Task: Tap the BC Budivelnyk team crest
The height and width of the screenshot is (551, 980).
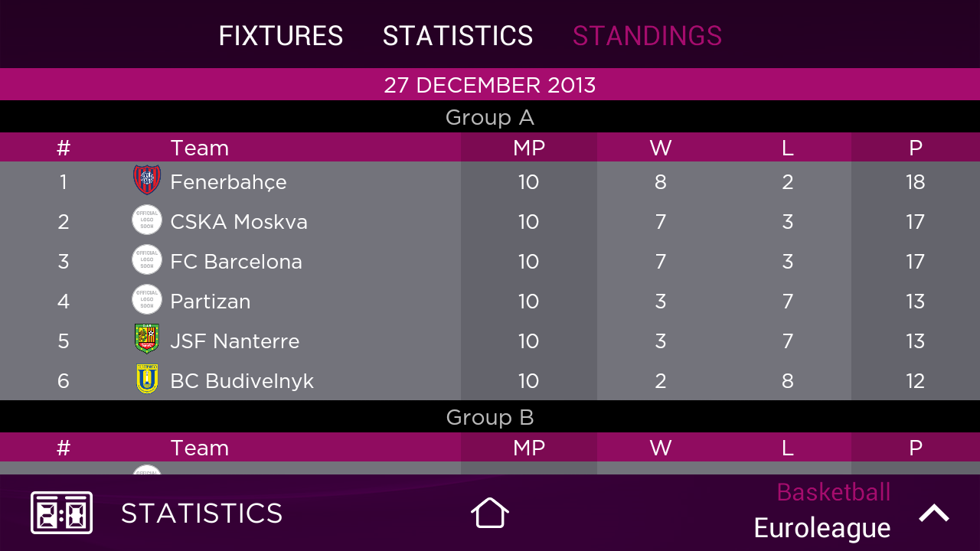Action: tap(147, 380)
